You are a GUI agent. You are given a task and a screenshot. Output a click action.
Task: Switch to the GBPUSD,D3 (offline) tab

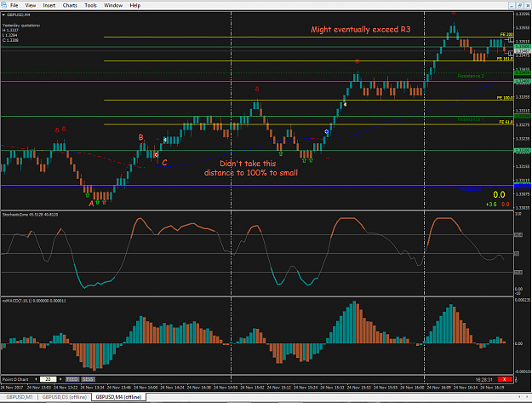coord(65,397)
